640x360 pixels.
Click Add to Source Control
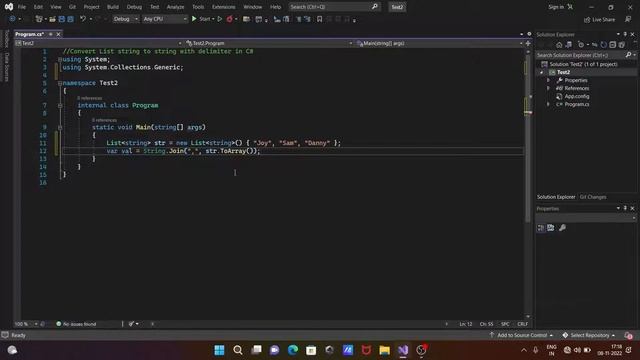pos(522,335)
